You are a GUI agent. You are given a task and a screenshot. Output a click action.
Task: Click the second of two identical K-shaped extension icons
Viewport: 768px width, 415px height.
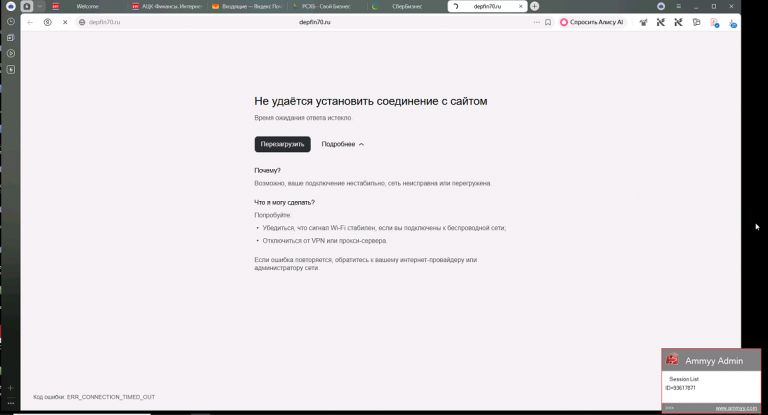tap(678, 22)
